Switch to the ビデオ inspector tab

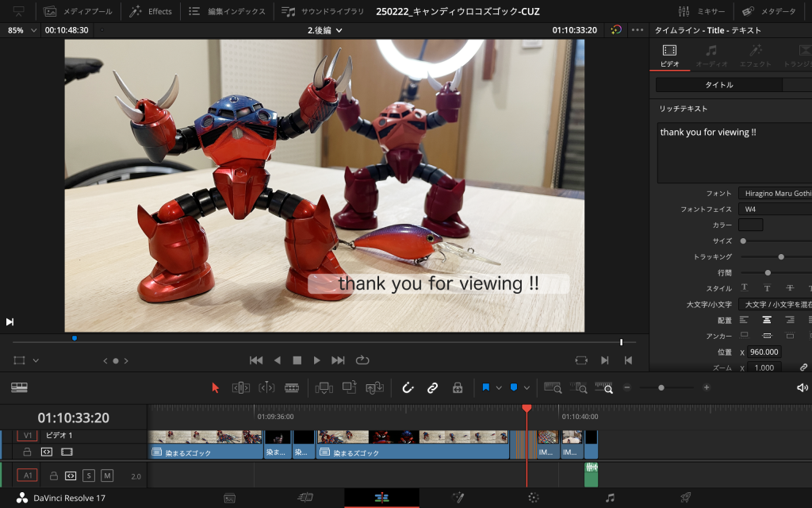coord(670,56)
